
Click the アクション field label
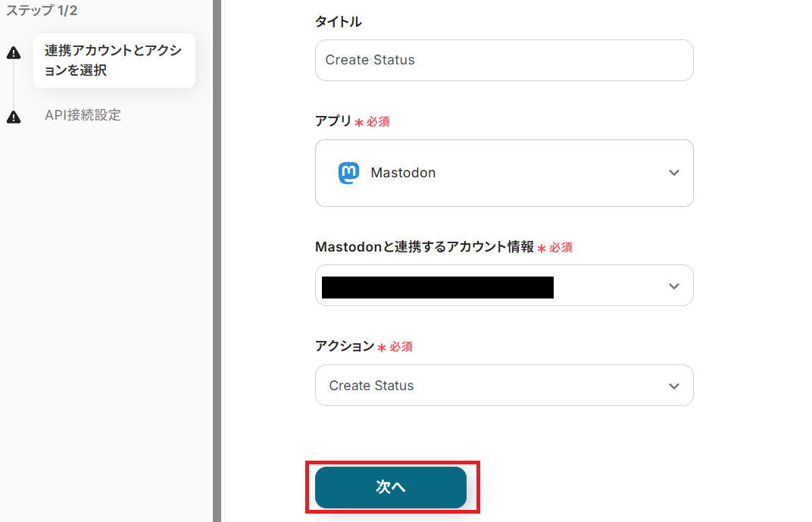[345, 346]
